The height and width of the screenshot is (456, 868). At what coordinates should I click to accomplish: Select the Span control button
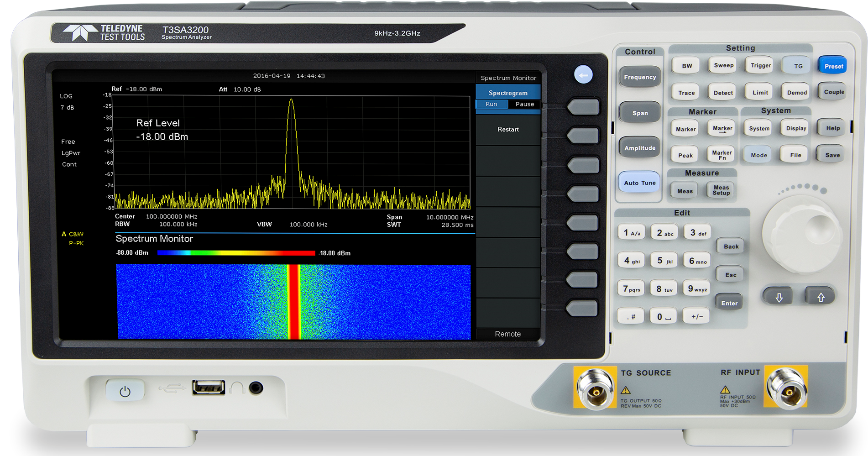[640, 113]
